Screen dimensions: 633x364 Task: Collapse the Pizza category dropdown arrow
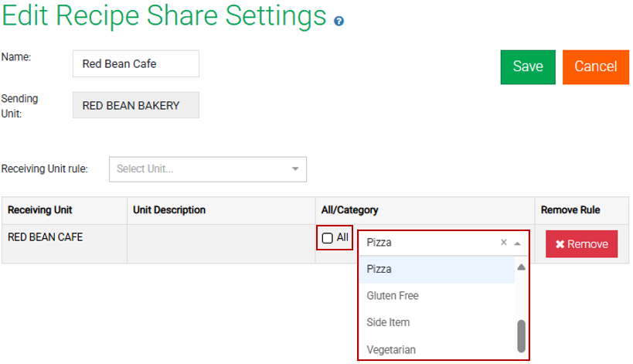pyautogui.click(x=518, y=243)
